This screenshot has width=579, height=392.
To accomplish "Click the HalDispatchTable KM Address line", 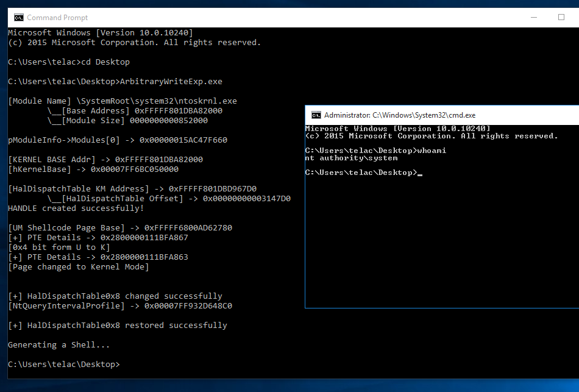I will coord(132,189).
